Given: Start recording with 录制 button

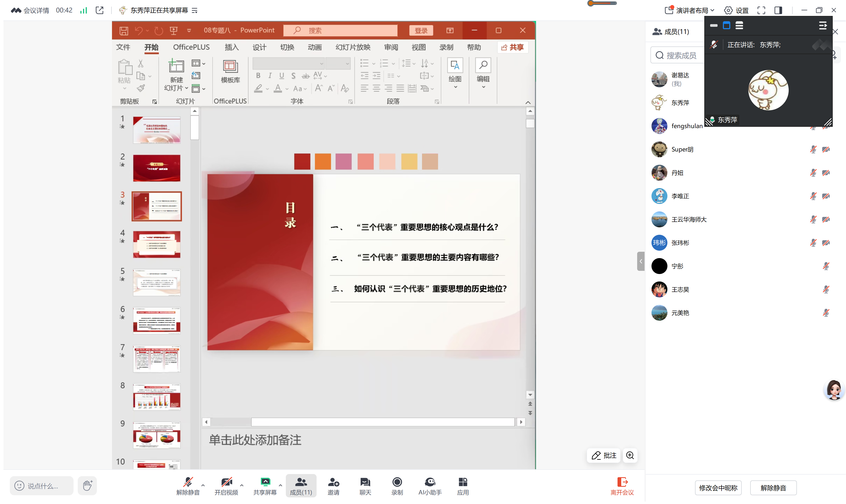Looking at the screenshot, I should [397, 486].
